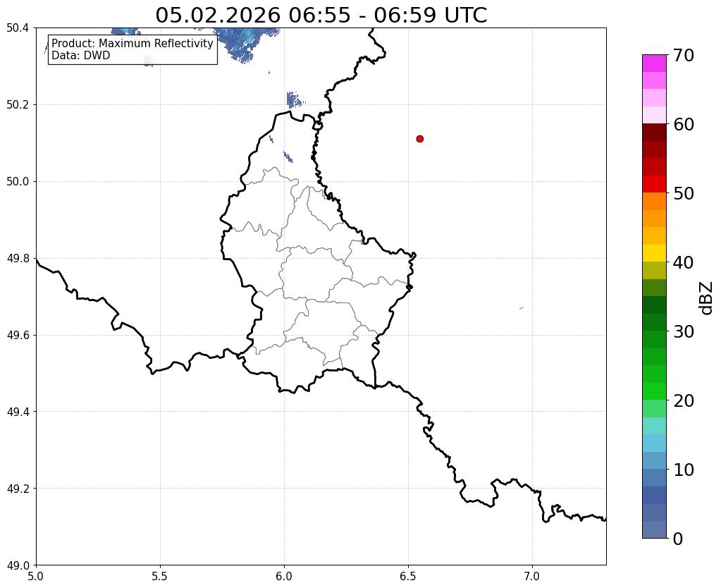The height and width of the screenshot is (588, 721).
Task: Click longitude tick label 5.5
Action: point(160,577)
